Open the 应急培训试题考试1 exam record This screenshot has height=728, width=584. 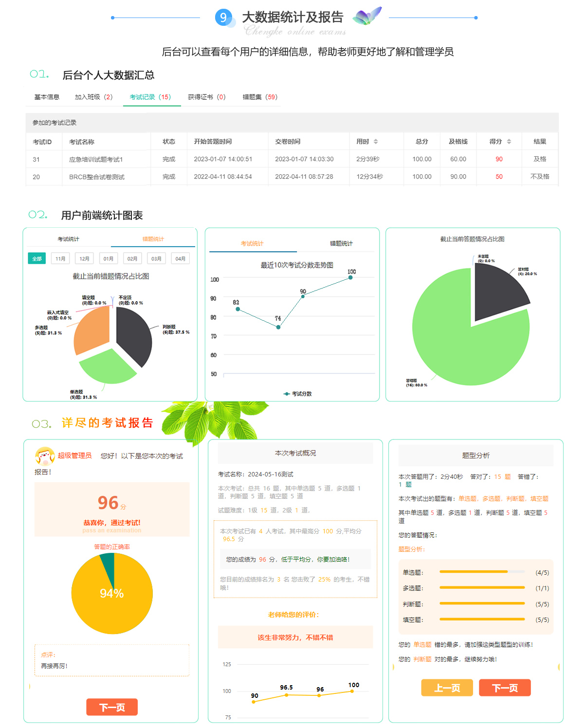point(96,160)
